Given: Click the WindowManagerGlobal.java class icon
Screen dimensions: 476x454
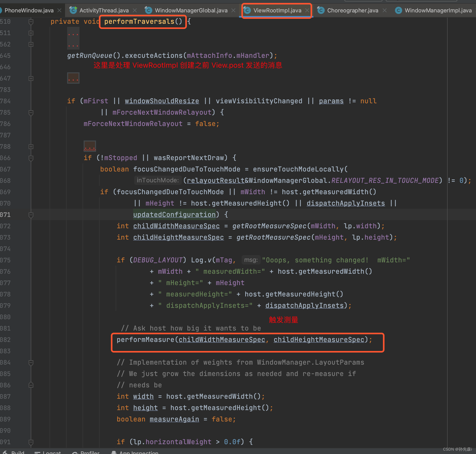Looking at the screenshot, I should click(x=148, y=10).
